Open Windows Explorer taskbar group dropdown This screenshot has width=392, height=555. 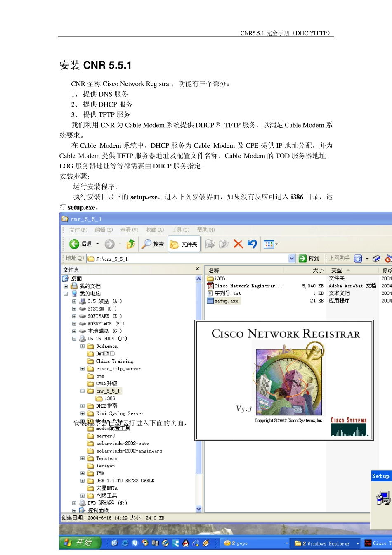[x=358, y=543]
